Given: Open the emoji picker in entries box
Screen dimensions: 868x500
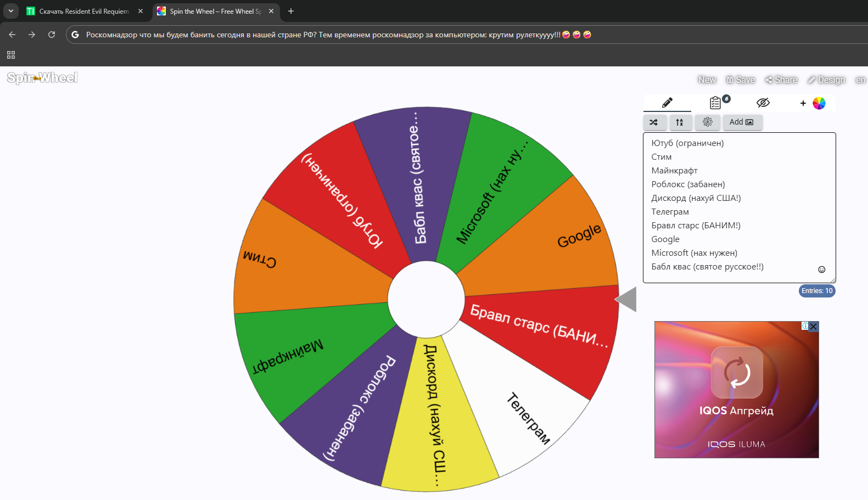Looking at the screenshot, I should click(x=821, y=269).
